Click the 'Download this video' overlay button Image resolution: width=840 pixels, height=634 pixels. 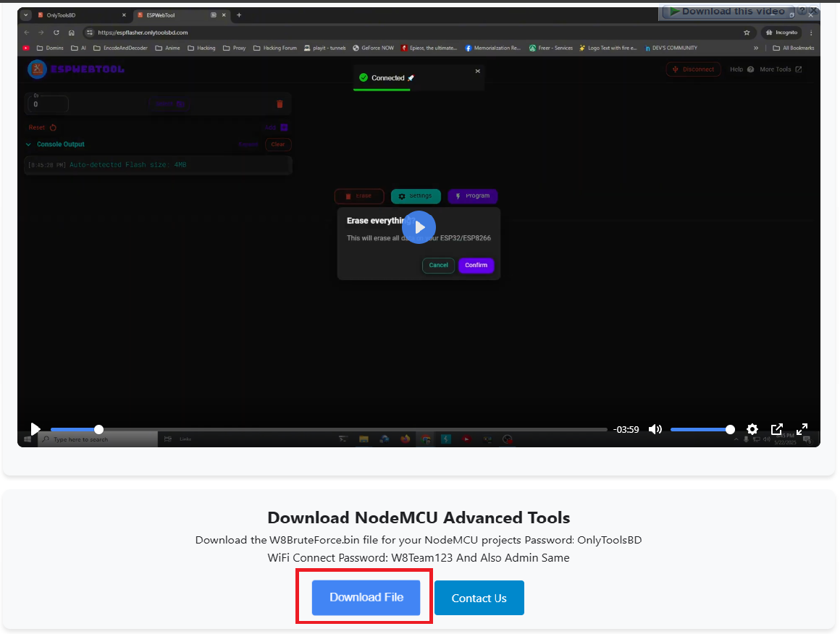tap(728, 12)
